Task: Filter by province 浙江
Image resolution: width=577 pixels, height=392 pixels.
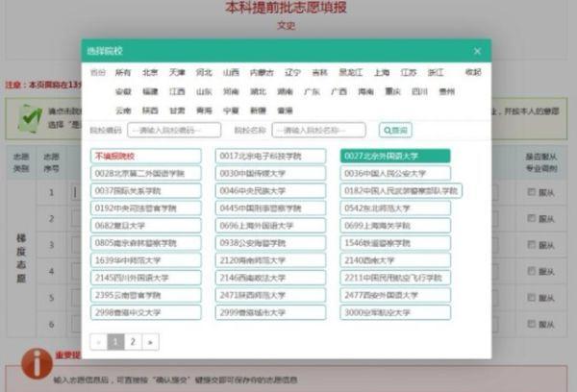Action: coord(436,72)
